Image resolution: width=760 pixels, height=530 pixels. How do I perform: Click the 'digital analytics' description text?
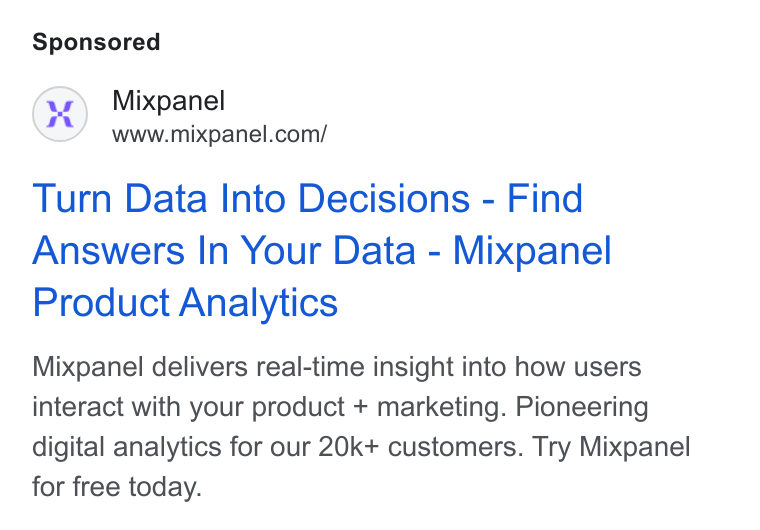coord(127,447)
